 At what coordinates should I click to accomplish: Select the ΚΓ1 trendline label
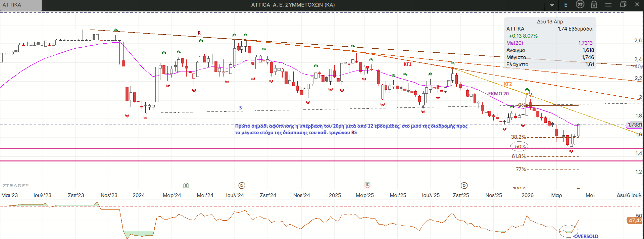click(407, 64)
